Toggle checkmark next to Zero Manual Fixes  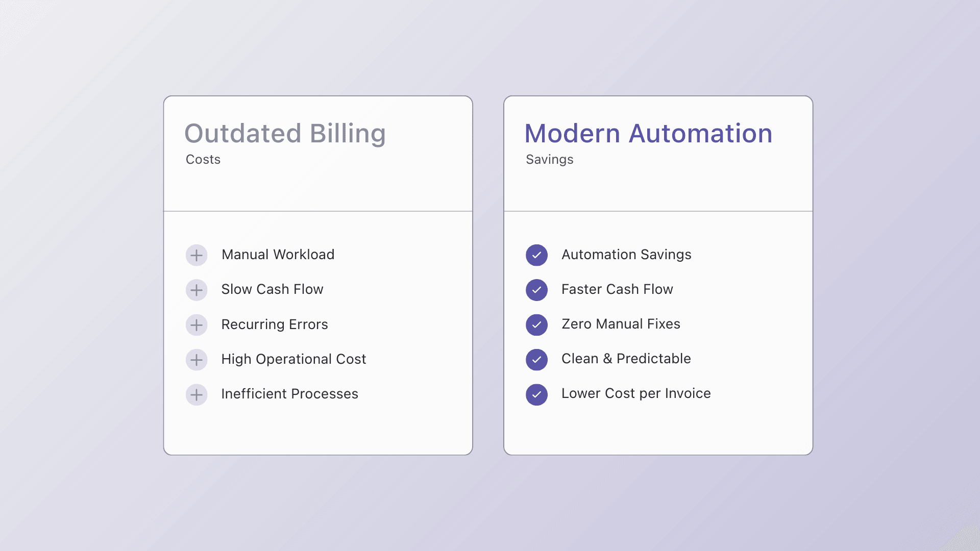(x=536, y=325)
